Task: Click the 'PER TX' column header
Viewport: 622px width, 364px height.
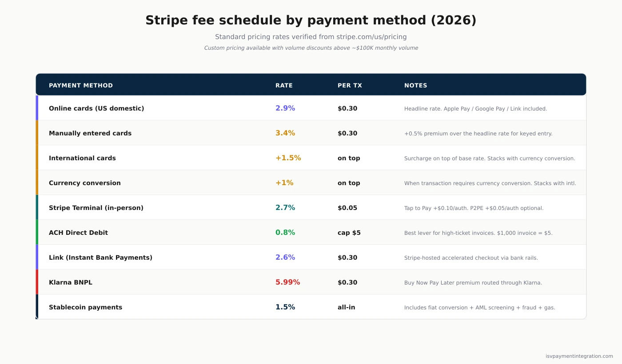Action: [350, 85]
